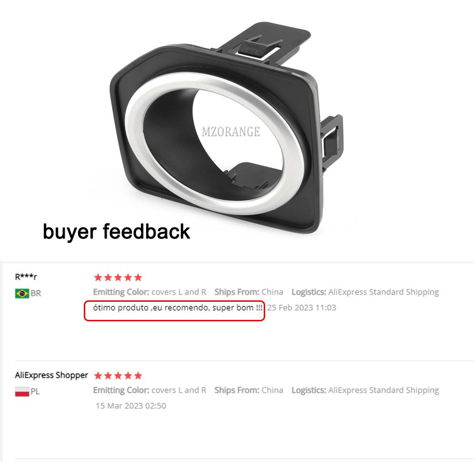Click the Brazil flag icon
The width and height of the screenshot is (476, 476).
click(22, 293)
